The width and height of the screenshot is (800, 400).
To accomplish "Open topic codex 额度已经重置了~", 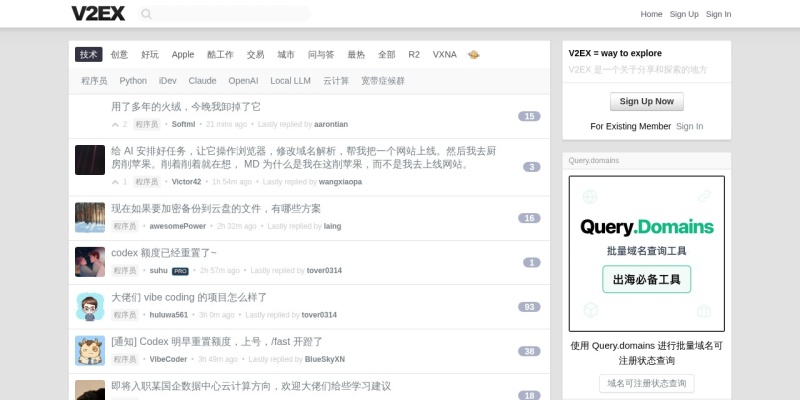I will coord(164,253).
